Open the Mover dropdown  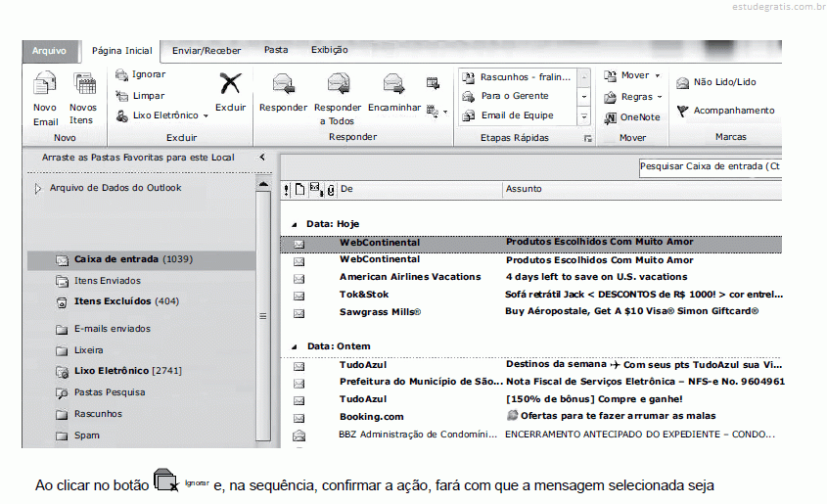click(x=658, y=76)
